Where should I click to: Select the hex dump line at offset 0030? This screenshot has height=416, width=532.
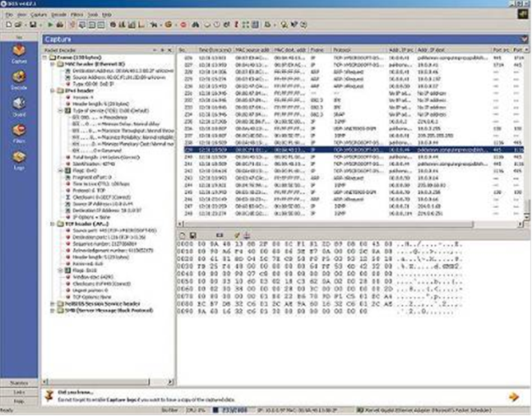[319, 266]
